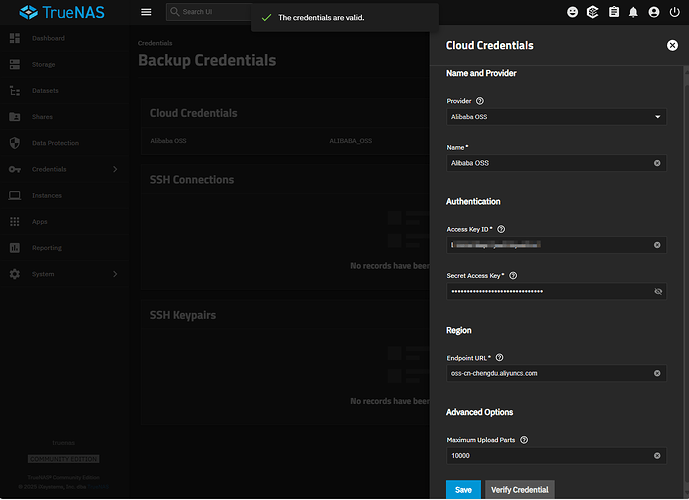Click the Credentials key icon
The image size is (689, 500).
[15, 169]
